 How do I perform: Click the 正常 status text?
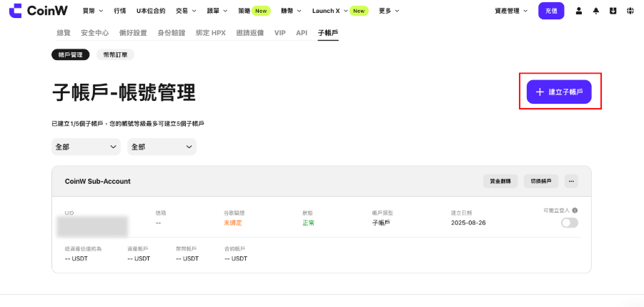[x=309, y=223]
